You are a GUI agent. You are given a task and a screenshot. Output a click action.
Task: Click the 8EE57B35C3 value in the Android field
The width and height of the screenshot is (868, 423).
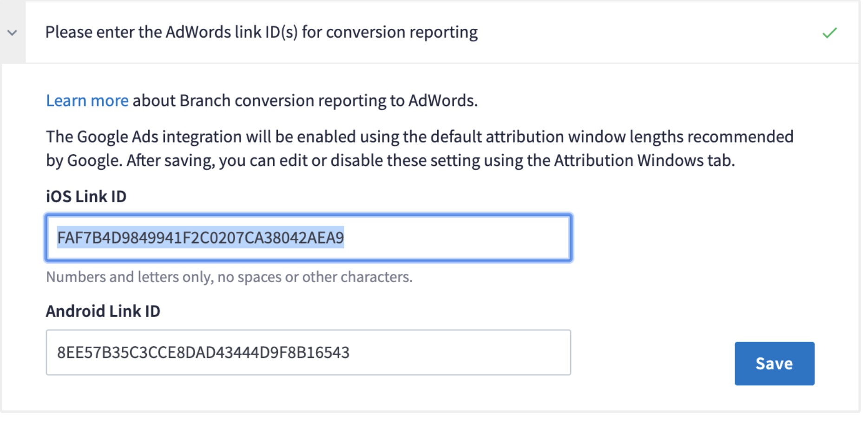coord(203,352)
